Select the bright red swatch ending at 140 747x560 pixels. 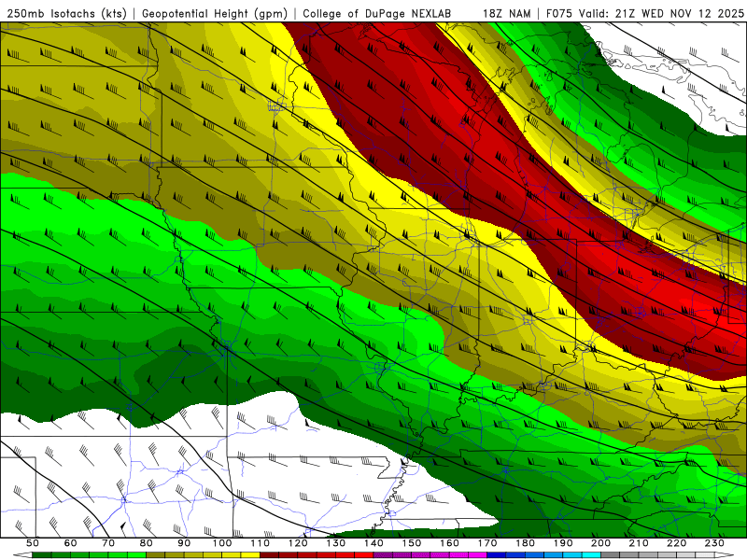coord(364,554)
